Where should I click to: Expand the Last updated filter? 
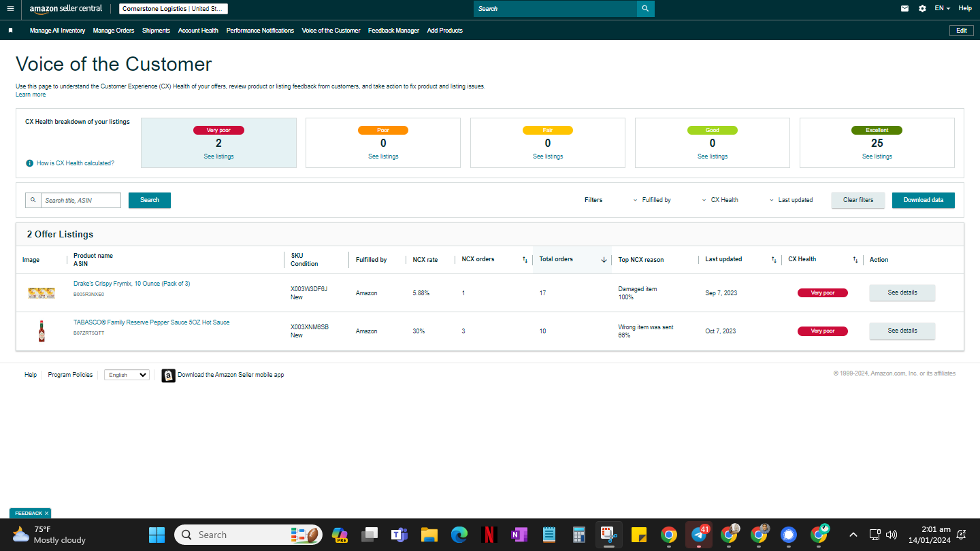point(791,200)
